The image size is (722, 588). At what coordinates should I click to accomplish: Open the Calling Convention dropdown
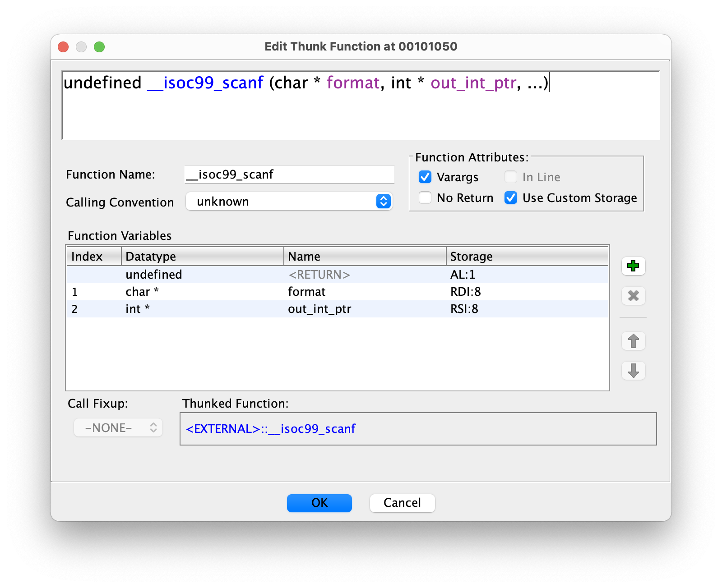[x=289, y=202]
